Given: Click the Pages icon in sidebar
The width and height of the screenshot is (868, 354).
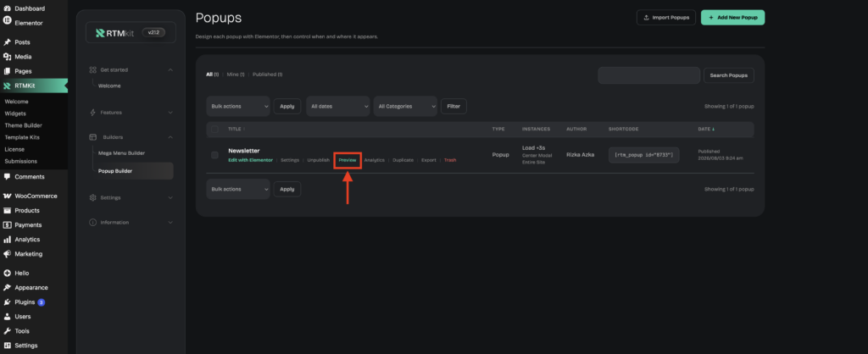Looking at the screenshot, I should pyautogui.click(x=7, y=71).
